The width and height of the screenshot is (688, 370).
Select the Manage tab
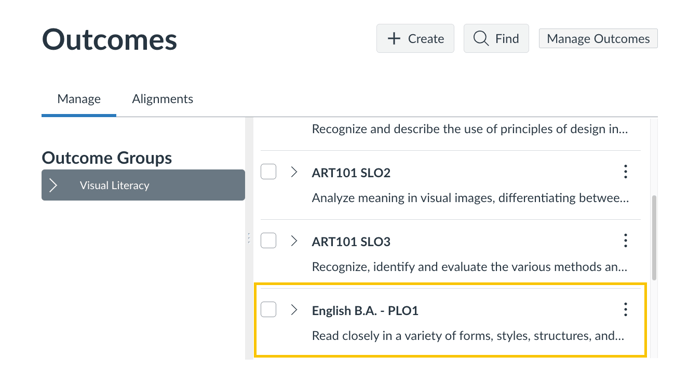(79, 99)
